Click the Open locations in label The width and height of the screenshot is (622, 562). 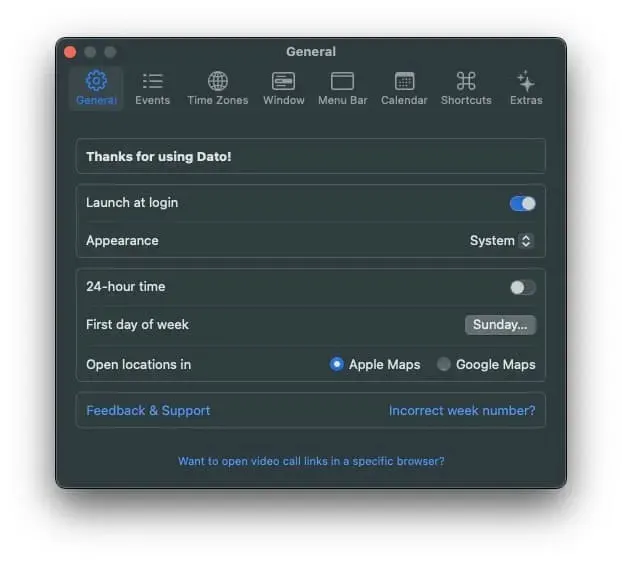point(138,364)
